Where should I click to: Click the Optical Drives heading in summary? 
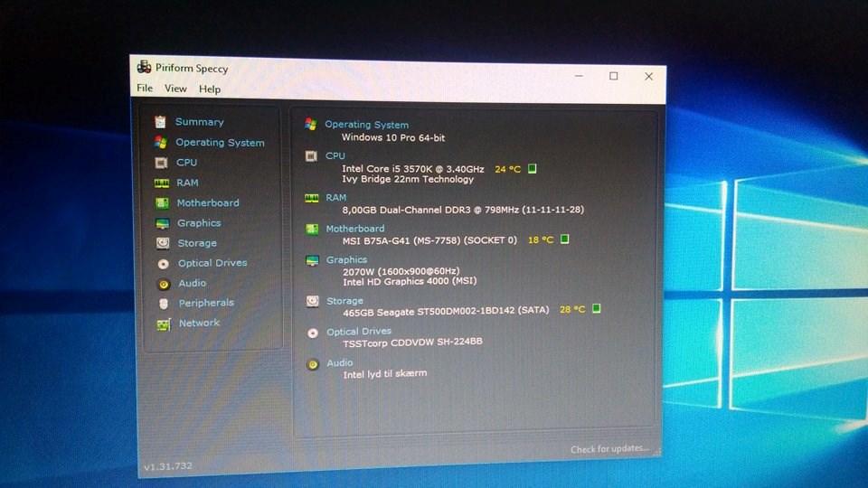click(359, 332)
